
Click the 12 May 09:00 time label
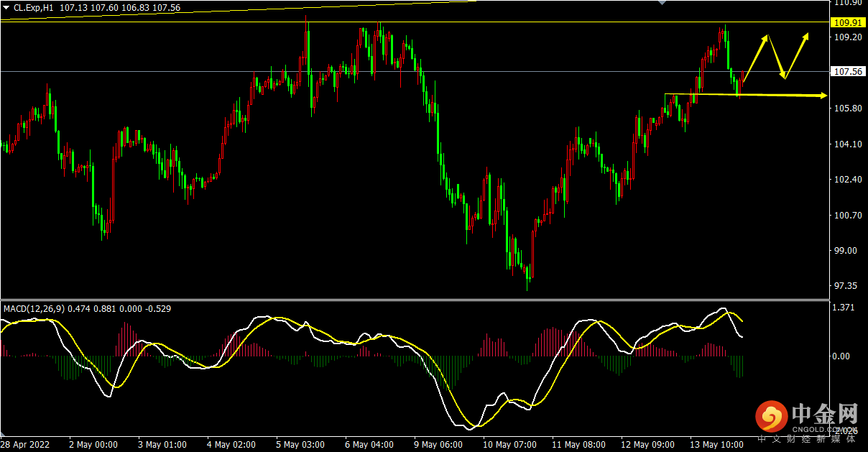[x=647, y=445]
